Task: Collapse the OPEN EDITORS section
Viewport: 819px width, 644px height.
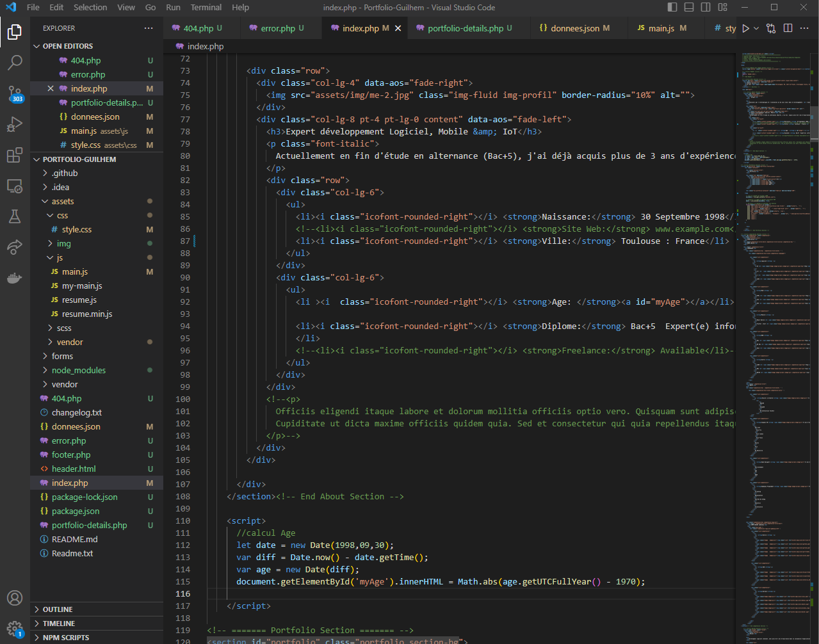Action: 67,46
